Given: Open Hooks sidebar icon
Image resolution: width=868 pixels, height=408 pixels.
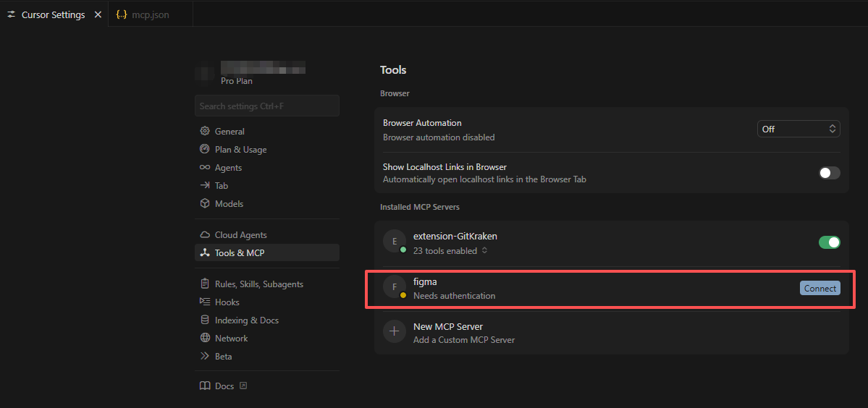Looking at the screenshot, I should click(205, 302).
